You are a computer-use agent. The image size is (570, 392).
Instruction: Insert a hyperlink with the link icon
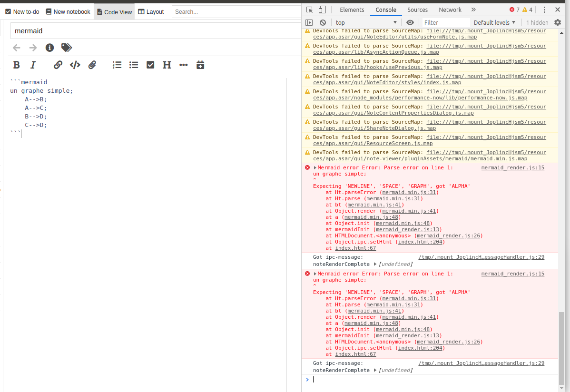[58, 65]
